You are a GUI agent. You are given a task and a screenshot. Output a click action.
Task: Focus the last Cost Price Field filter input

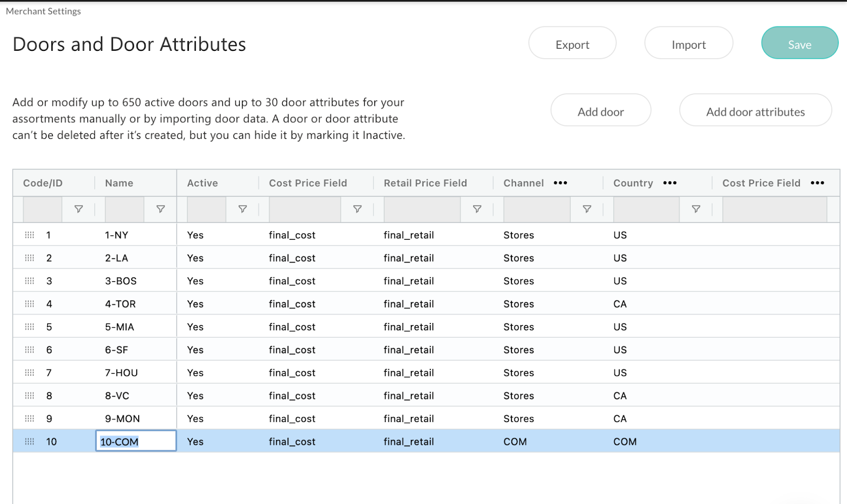pos(774,209)
